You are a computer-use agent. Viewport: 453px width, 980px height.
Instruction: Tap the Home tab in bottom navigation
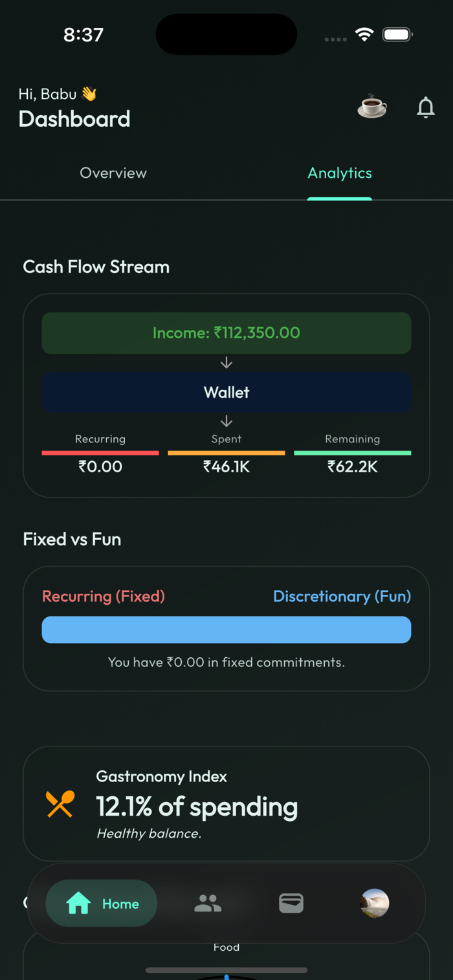pos(102,903)
